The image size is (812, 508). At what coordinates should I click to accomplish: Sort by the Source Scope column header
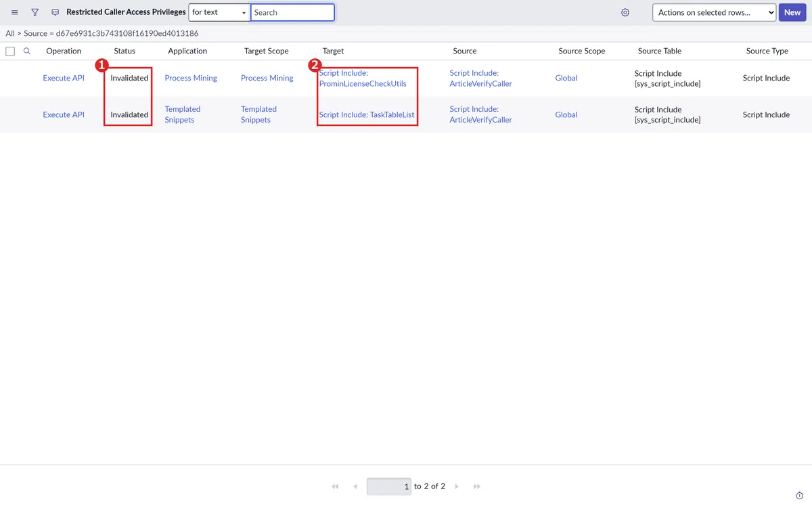pos(582,51)
